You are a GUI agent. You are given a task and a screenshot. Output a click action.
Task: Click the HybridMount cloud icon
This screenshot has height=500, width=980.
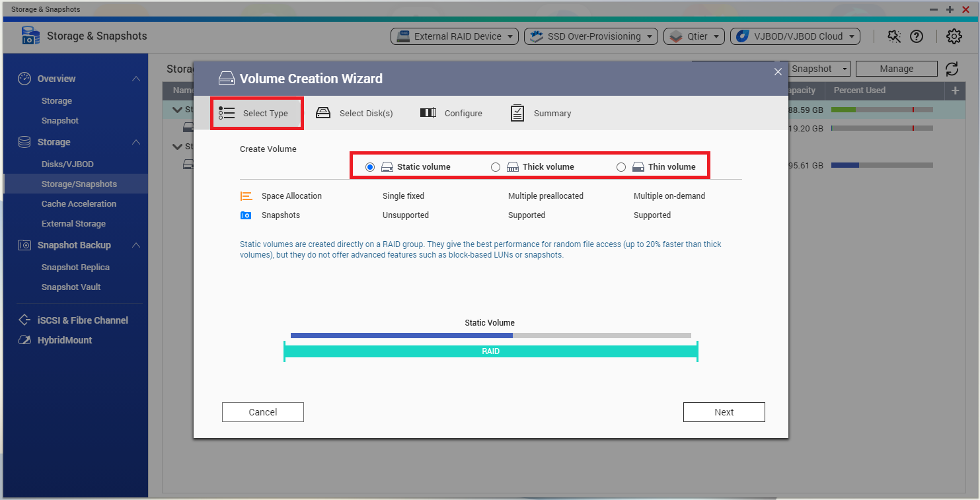(x=24, y=340)
